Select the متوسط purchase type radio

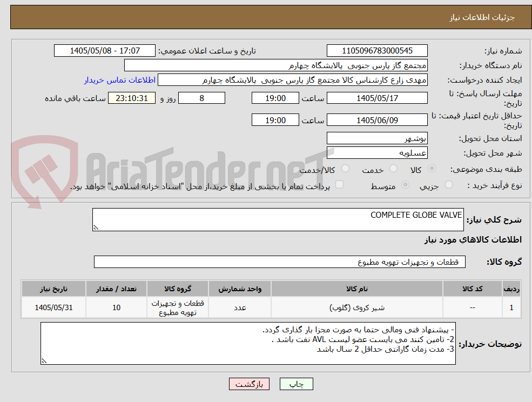point(405,185)
